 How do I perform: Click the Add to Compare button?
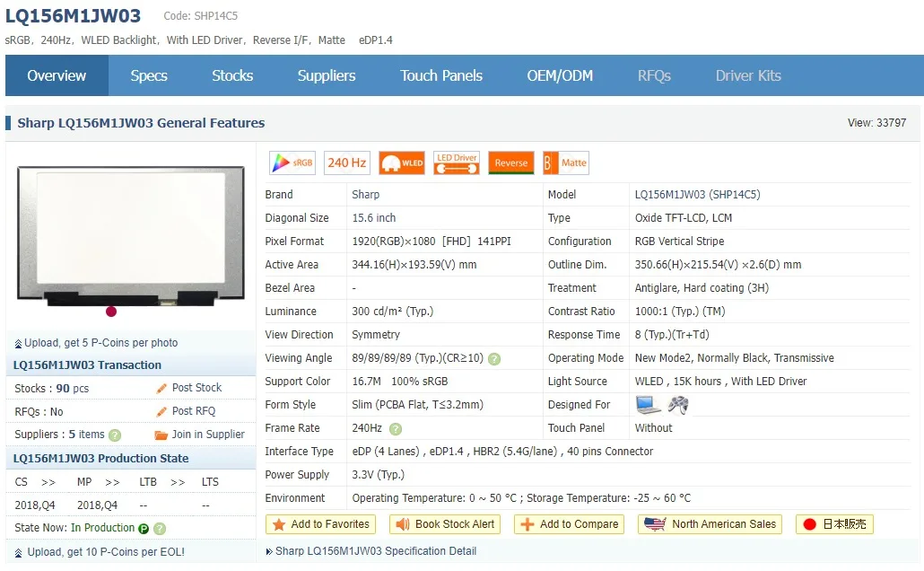(569, 524)
